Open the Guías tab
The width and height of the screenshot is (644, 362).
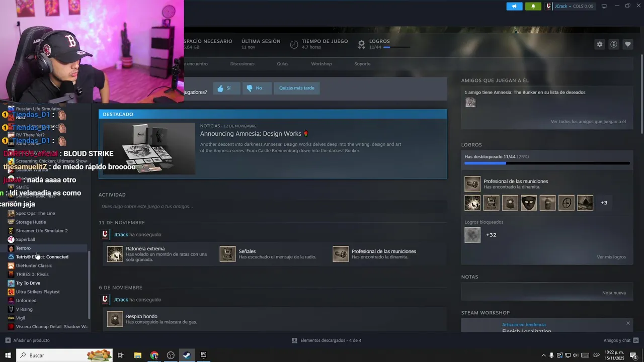(x=282, y=64)
